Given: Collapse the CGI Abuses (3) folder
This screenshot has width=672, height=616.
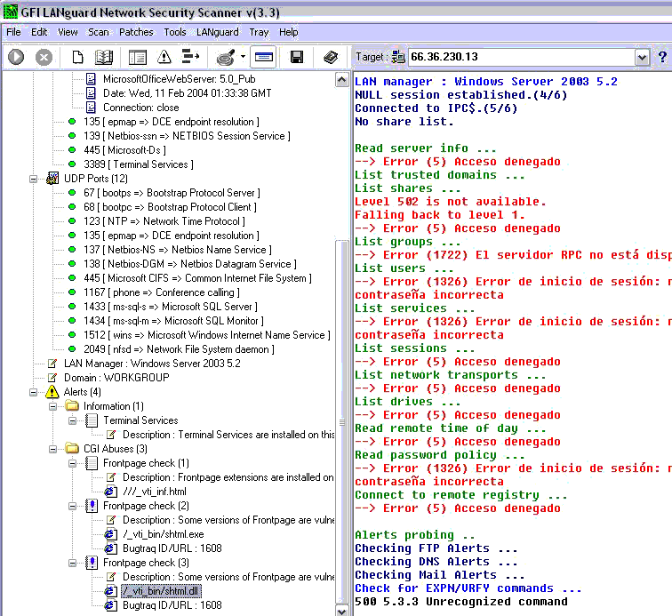Looking at the screenshot, I should point(52,449).
